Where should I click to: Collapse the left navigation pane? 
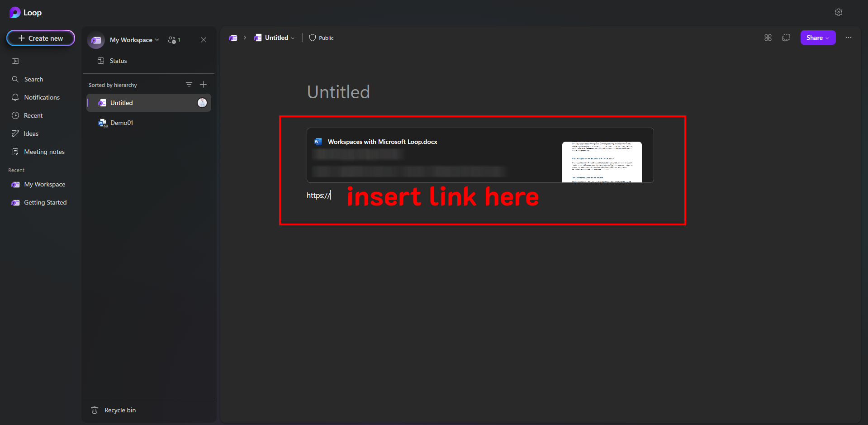tap(15, 61)
